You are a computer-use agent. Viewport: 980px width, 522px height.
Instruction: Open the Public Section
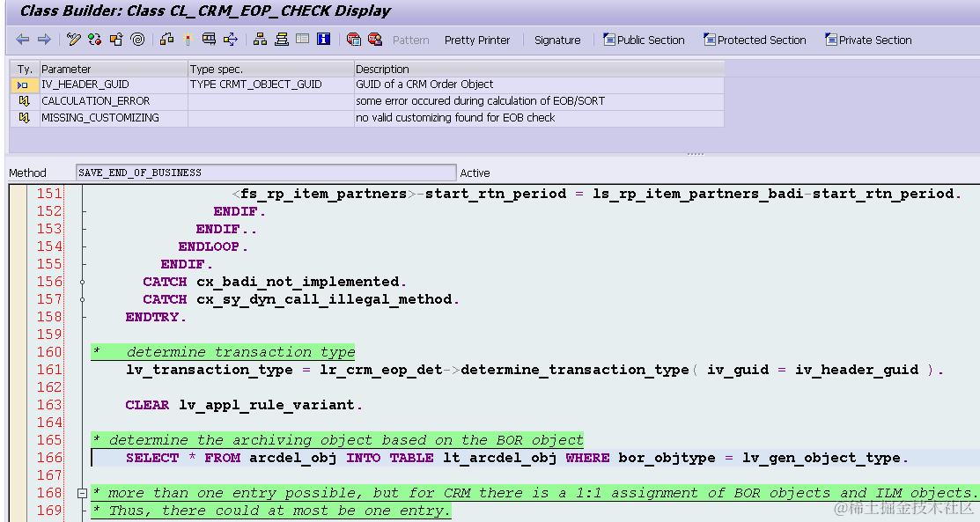[644, 40]
